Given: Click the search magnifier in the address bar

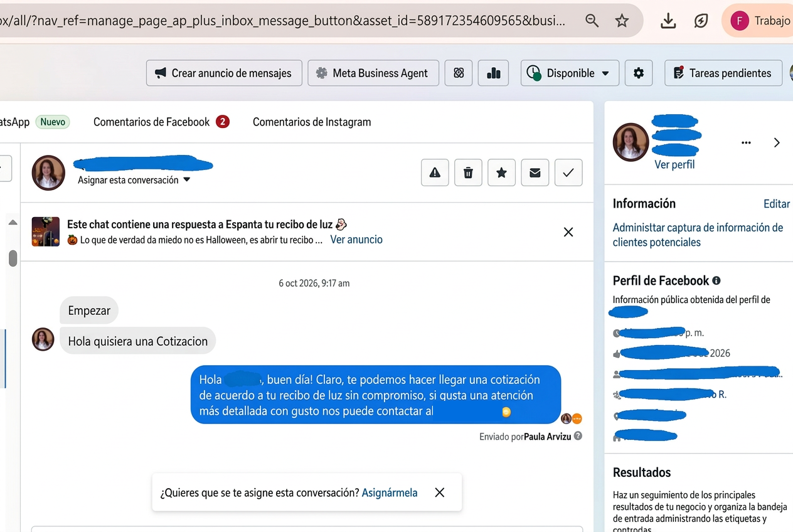Looking at the screenshot, I should coord(592,21).
